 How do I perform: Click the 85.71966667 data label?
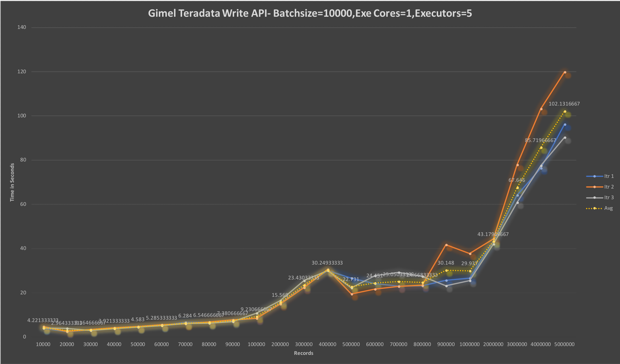pos(540,140)
